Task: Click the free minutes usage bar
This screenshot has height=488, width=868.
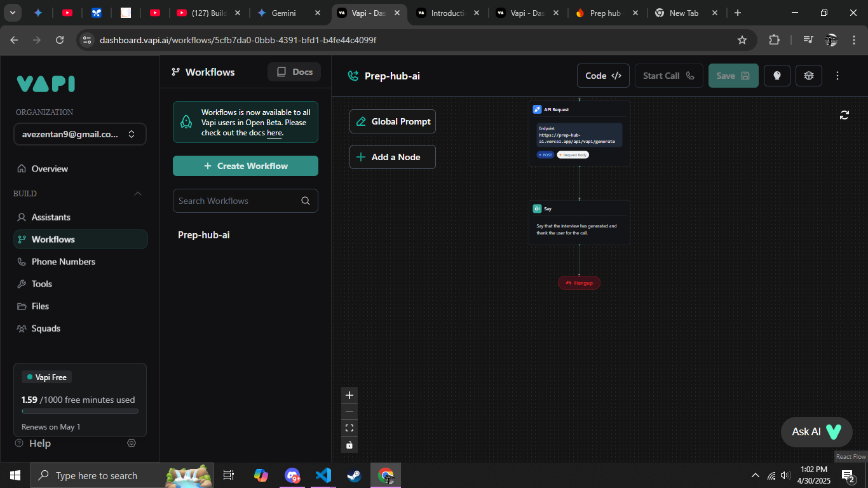Action: (x=80, y=411)
